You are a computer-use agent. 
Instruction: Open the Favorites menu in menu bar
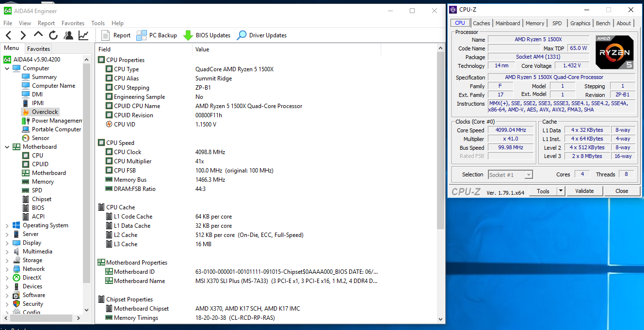click(73, 23)
